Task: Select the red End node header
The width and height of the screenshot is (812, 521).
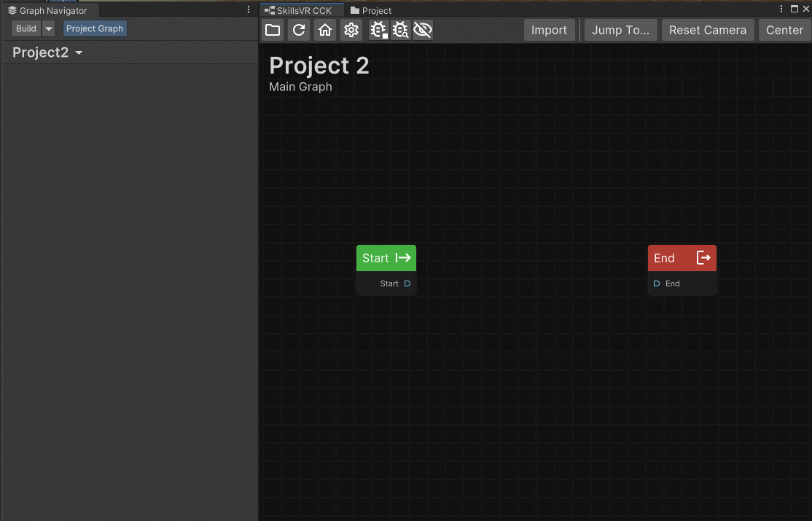Action: coord(682,258)
